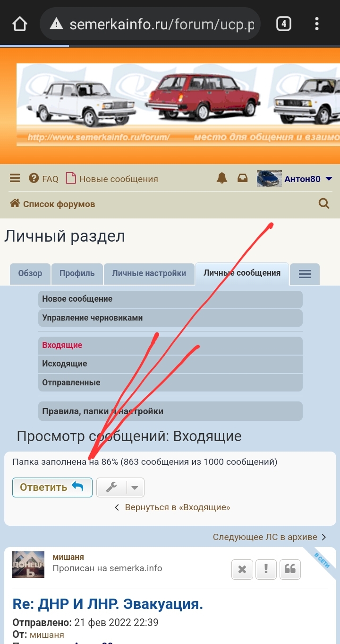Expand the Антон80 user dropdown

329,179
